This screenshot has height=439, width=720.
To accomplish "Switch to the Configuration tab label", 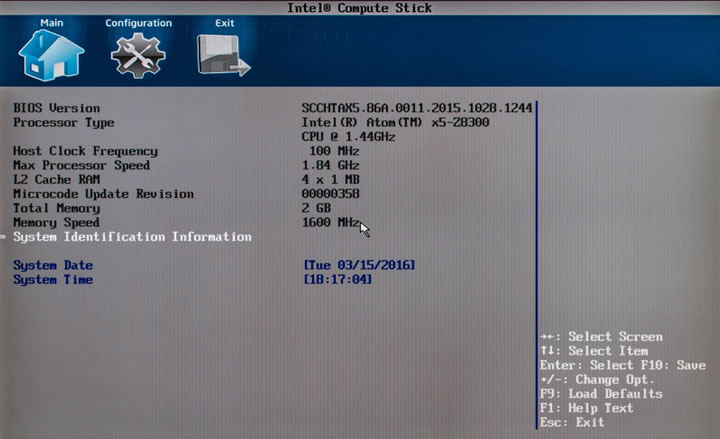I will point(138,23).
